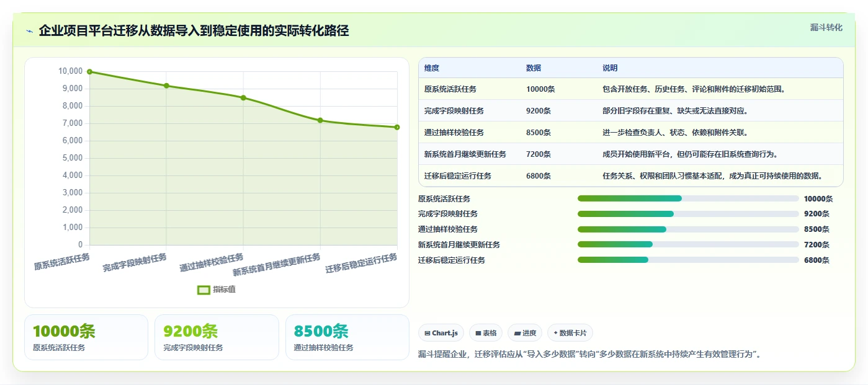Screen dimensions: 868x385
Task: Click the icon in the 进度 chip
Action: [x=517, y=333]
